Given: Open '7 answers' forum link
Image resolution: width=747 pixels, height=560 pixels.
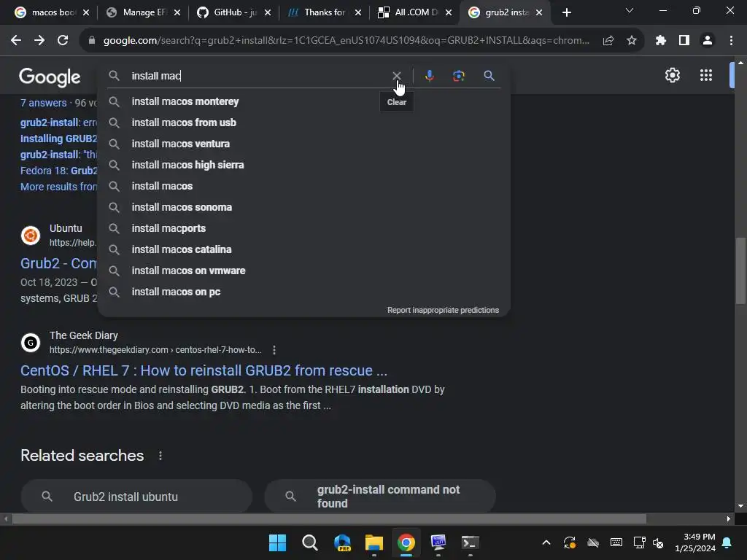Looking at the screenshot, I should coord(43,103).
